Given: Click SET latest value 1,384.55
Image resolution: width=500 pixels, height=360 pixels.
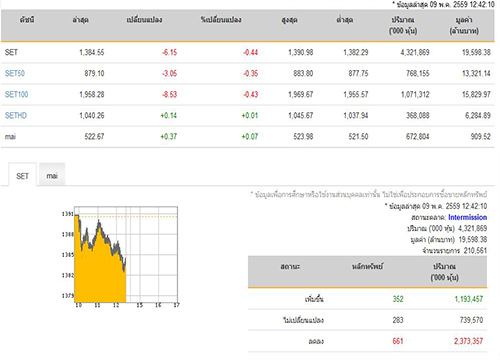Looking at the screenshot, I should point(92,52).
